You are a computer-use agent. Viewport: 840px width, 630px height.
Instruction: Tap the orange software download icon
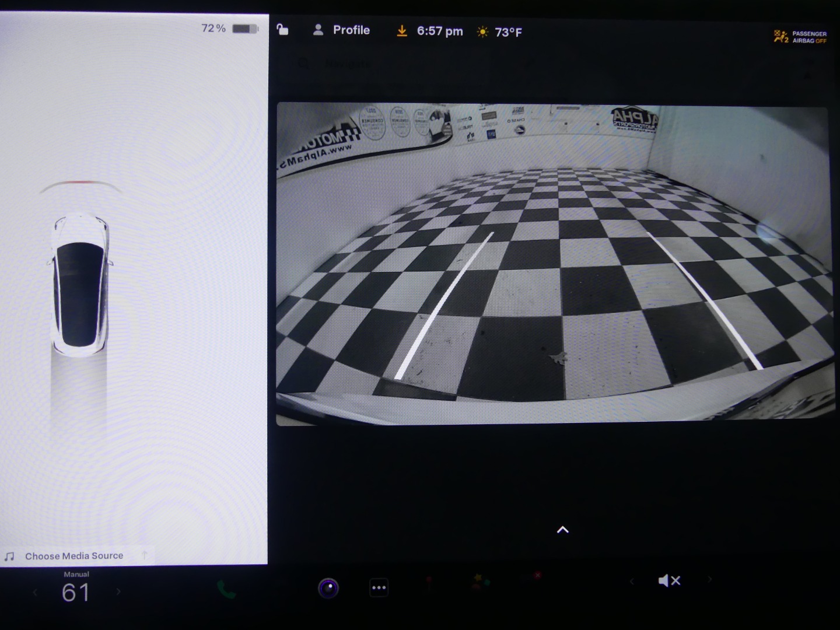point(402,31)
